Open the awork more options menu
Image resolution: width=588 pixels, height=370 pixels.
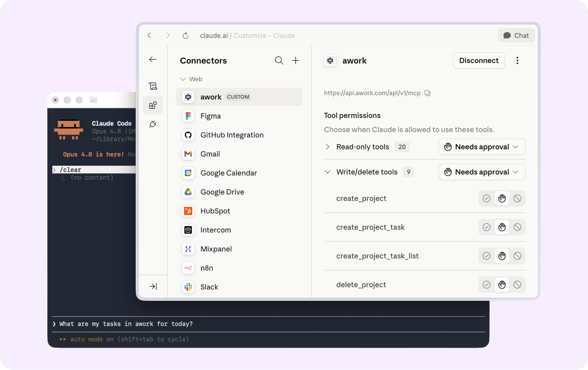pos(517,61)
